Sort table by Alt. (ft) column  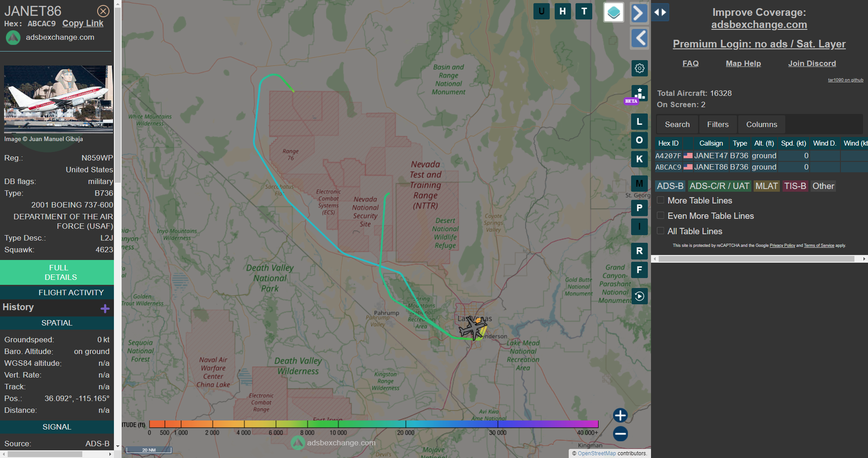tap(764, 143)
